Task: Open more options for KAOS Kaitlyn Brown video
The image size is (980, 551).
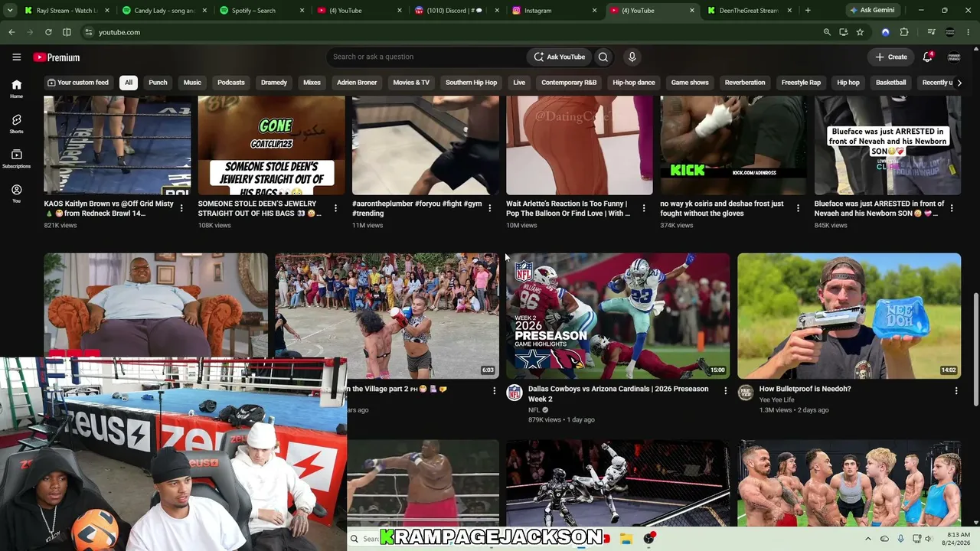Action: coord(181,208)
